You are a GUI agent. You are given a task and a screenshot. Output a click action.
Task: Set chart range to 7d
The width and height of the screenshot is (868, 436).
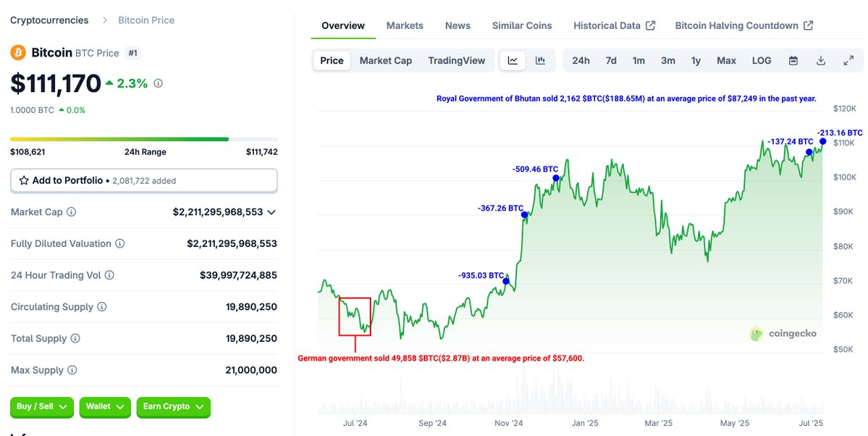click(x=611, y=60)
